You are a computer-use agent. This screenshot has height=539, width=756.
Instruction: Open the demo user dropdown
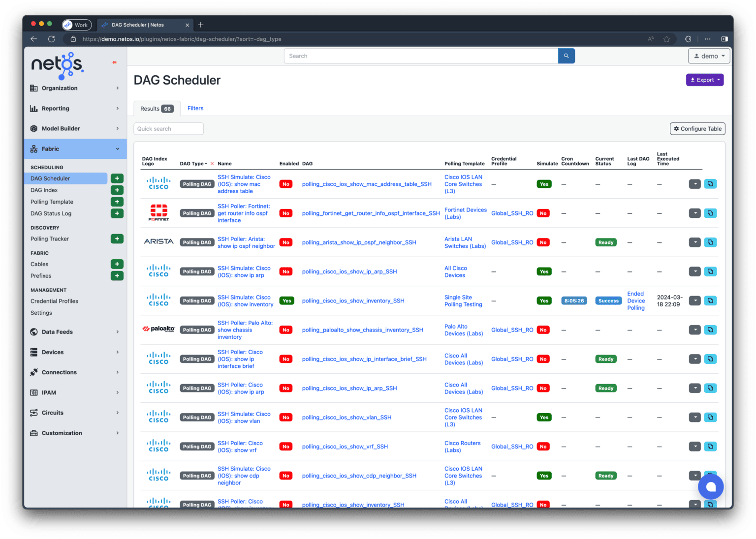[708, 56]
